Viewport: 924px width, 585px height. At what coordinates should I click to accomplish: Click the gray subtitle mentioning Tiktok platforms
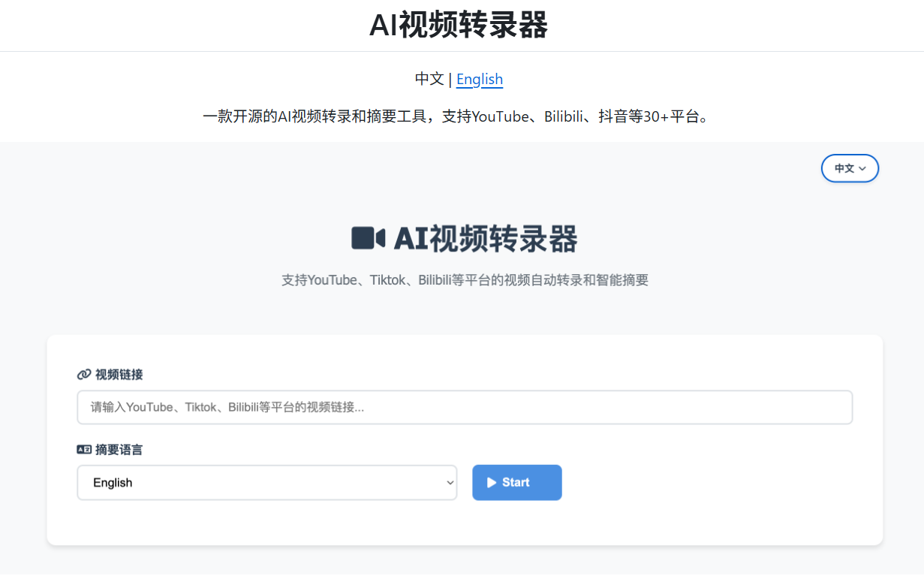point(464,280)
